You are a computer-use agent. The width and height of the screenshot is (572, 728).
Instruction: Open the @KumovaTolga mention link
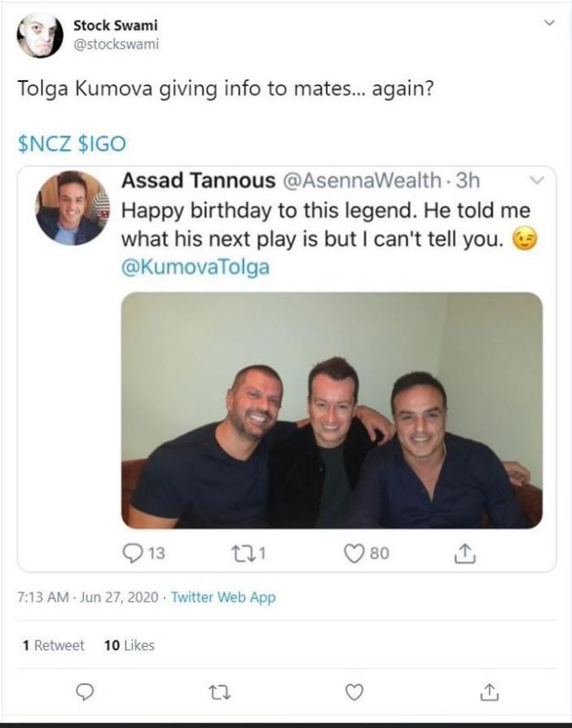(x=195, y=267)
